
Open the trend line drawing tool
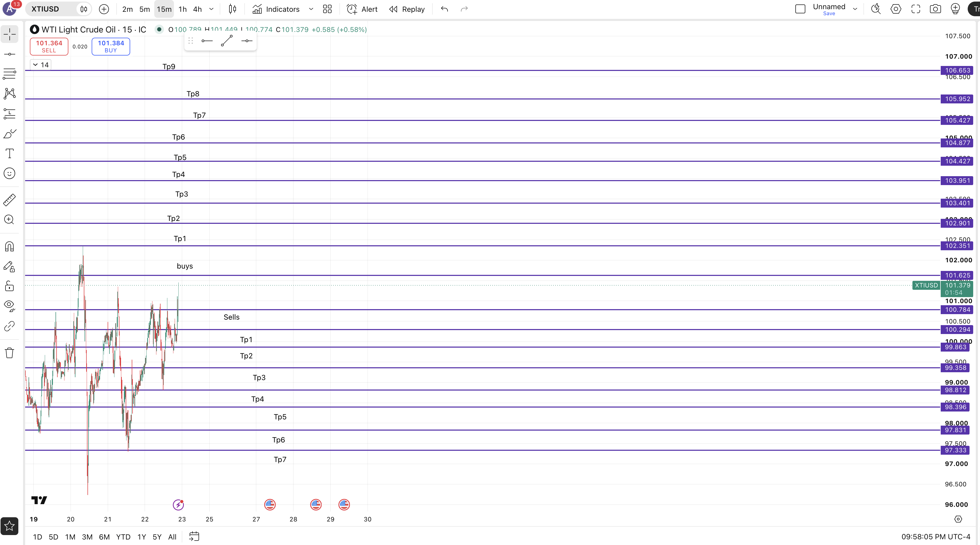(x=9, y=54)
